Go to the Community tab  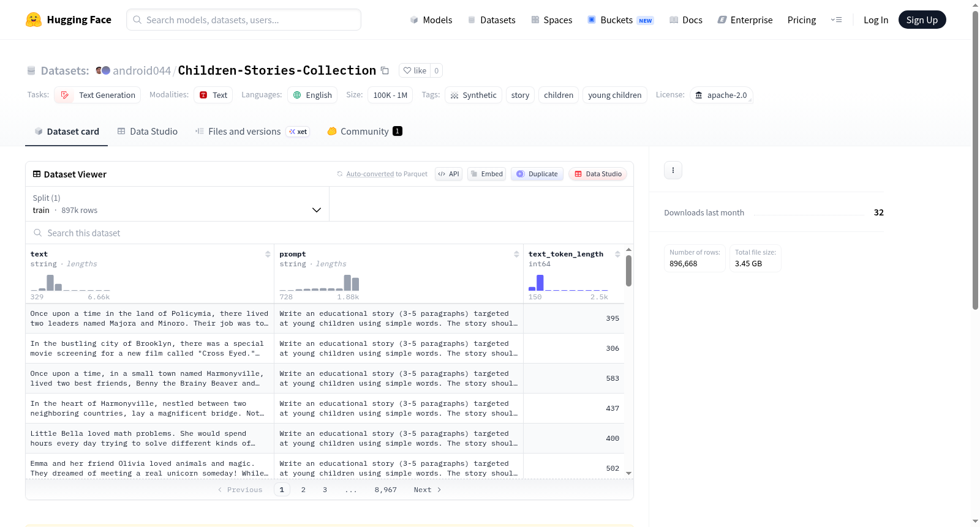364,132
